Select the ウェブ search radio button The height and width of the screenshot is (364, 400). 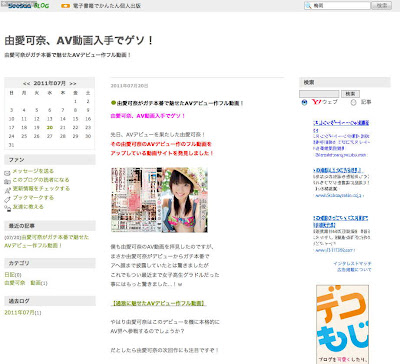point(304,102)
